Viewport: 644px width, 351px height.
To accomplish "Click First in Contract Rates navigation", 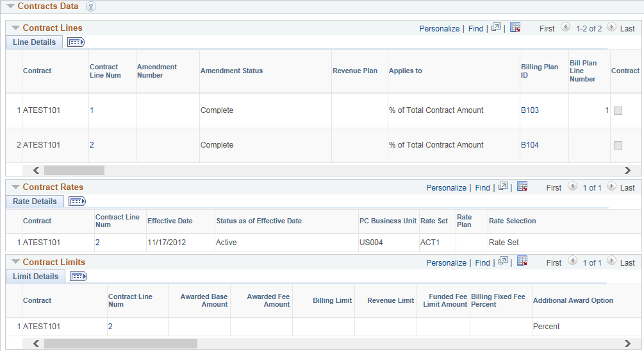I will click(x=554, y=187).
